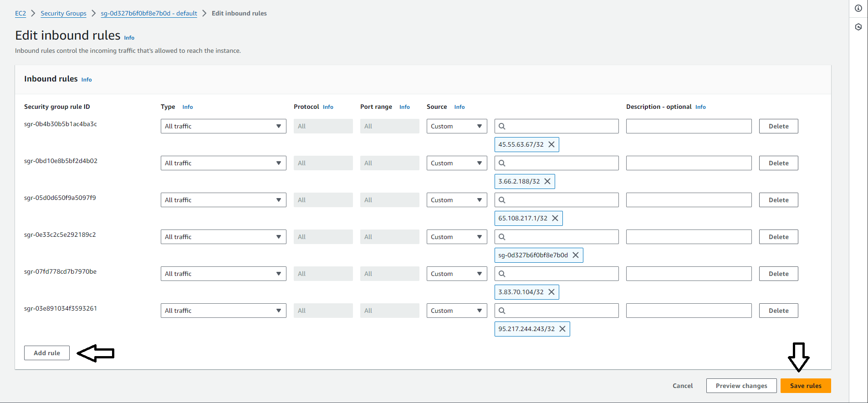868x403 pixels.
Task: Click Preview changes button
Action: (x=741, y=386)
